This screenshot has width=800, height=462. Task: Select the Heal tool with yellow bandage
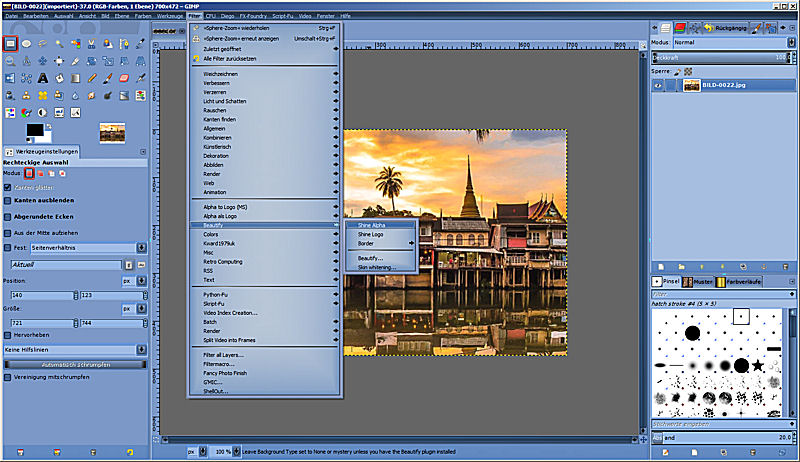click(43, 95)
